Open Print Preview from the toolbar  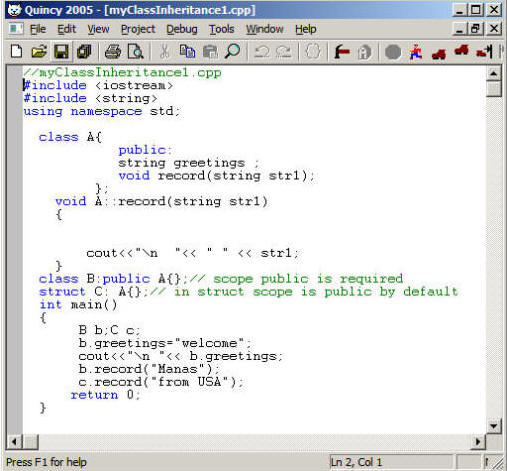click(x=136, y=52)
